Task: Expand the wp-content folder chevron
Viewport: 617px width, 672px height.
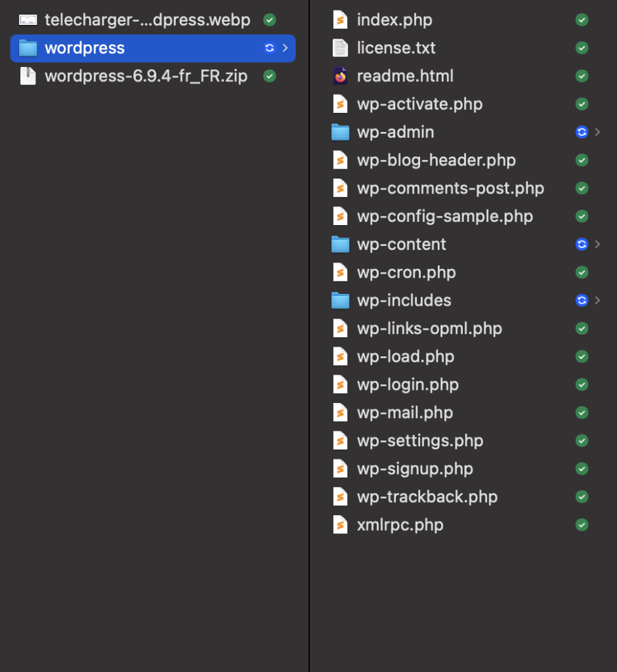Action: [597, 244]
